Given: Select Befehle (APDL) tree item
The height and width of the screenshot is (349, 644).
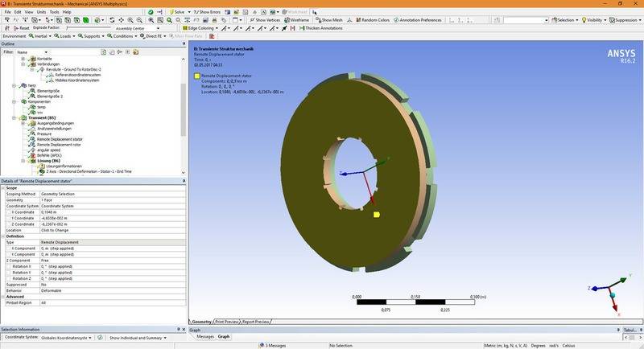Looking at the screenshot, I should [x=49, y=155].
